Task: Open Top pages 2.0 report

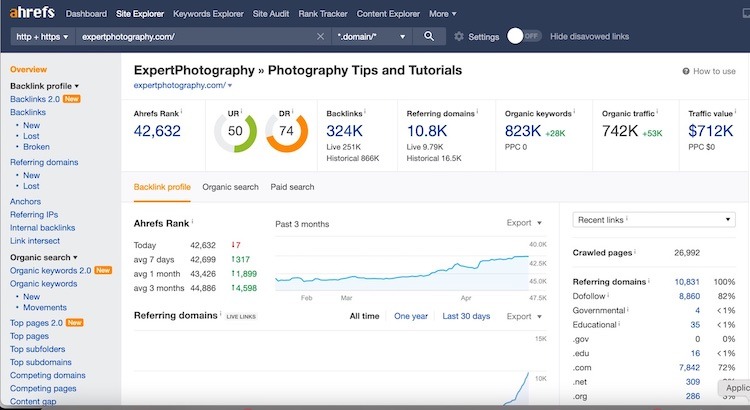Action: coord(36,323)
